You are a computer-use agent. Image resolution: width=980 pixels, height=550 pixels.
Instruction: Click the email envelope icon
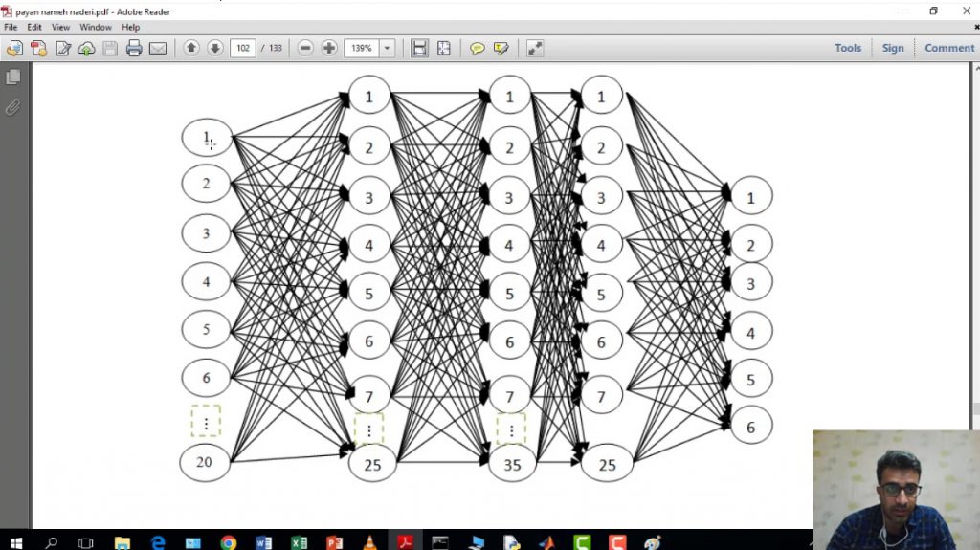(x=158, y=48)
